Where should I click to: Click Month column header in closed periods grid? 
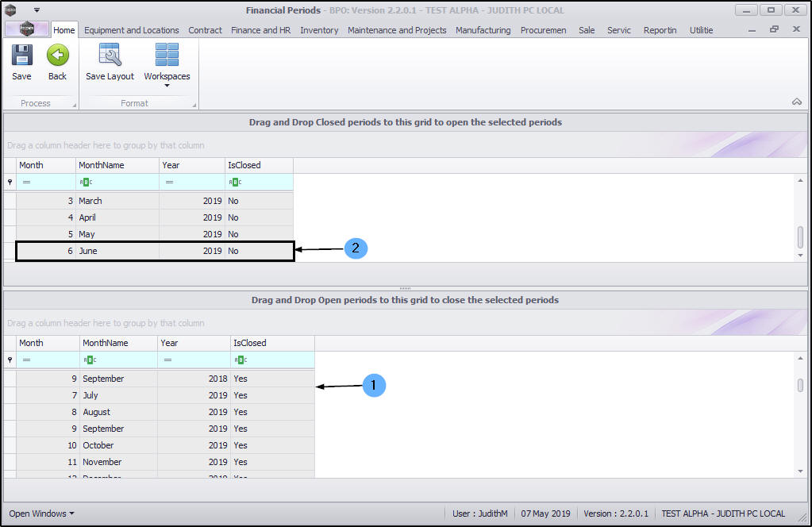coord(48,343)
